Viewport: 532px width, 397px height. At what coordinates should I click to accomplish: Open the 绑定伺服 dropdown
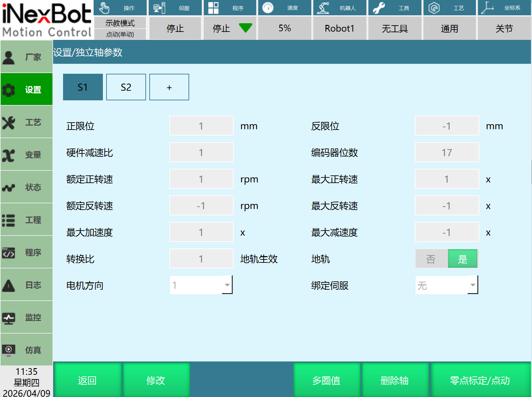[473, 285]
